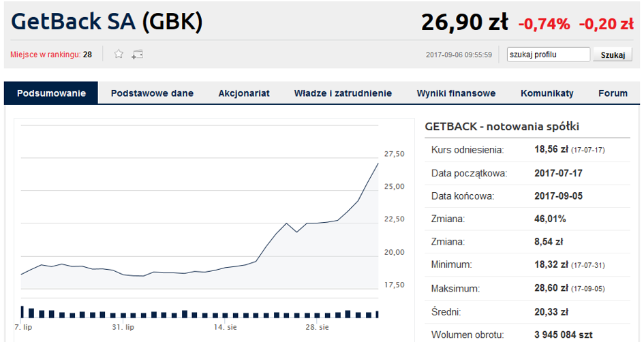Click the volume bars below the price chart
This screenshot has width=644, height=342.
coord(199,313)
